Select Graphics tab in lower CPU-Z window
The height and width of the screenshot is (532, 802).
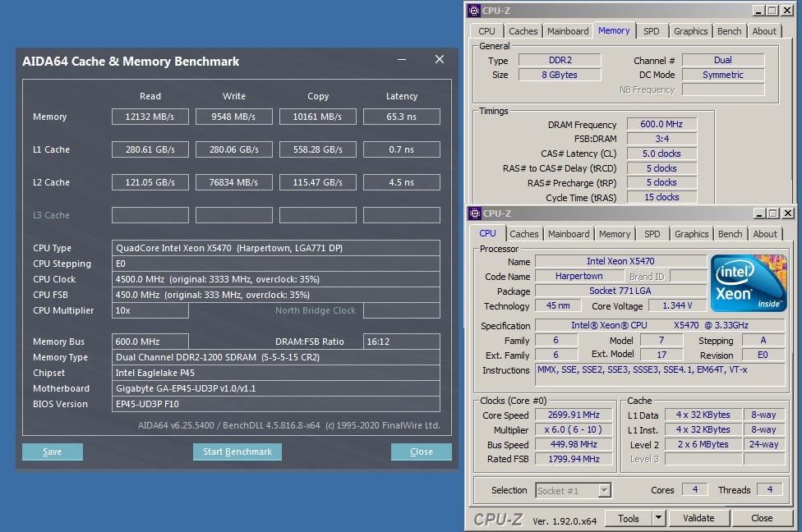click(692, 234)
